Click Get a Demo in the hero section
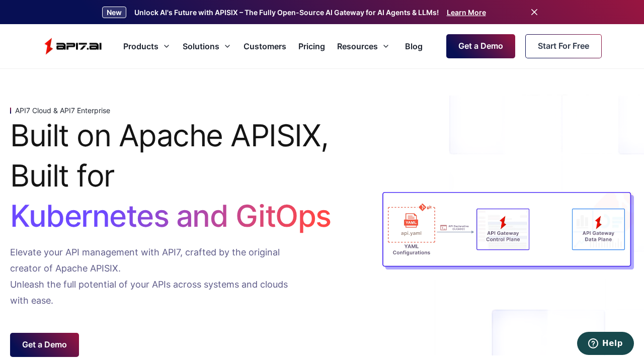 tap(44, 345)
